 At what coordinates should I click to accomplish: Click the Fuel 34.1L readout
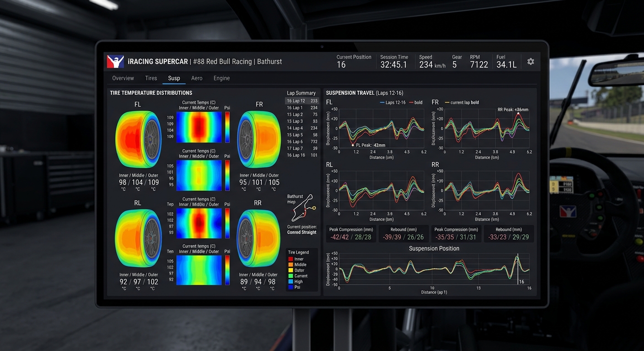(506, 62)
